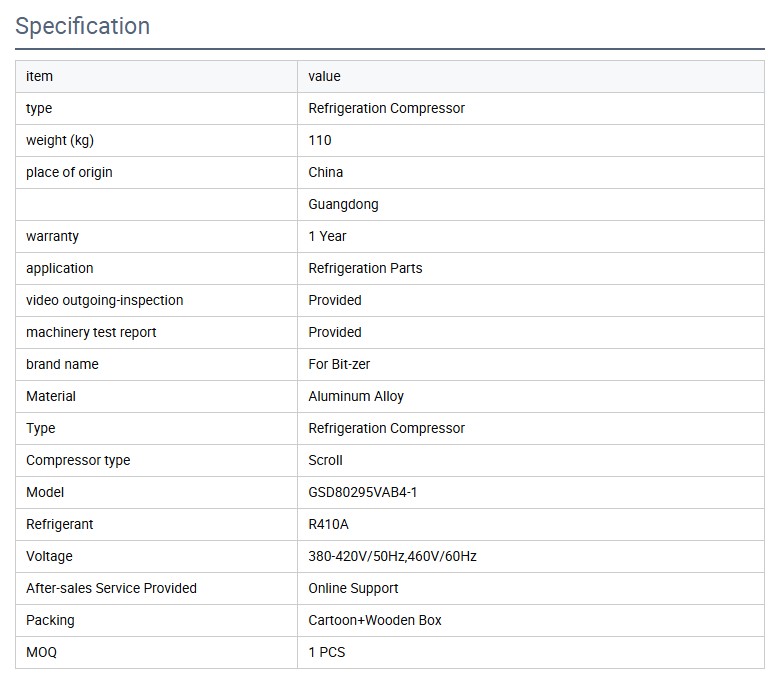Image resolution: width=781 pixels, height=682 pixels.
Task: Click the 'Guangdong' cell
Action: click(x=343, y=204)
